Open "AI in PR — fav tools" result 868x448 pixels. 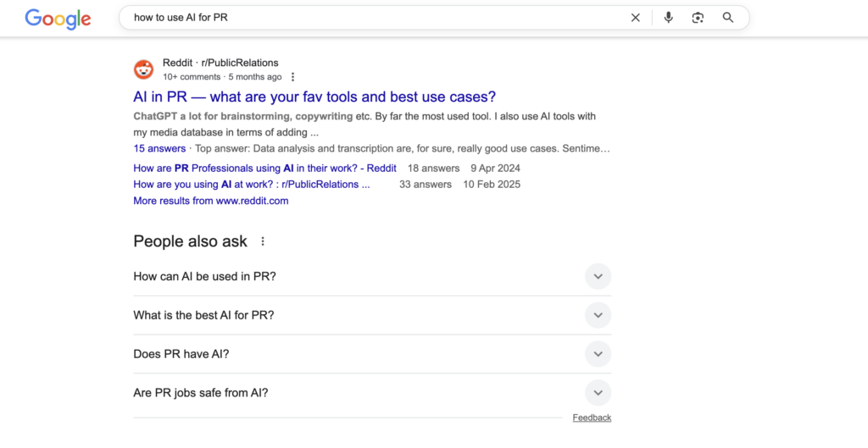point(314,97)
